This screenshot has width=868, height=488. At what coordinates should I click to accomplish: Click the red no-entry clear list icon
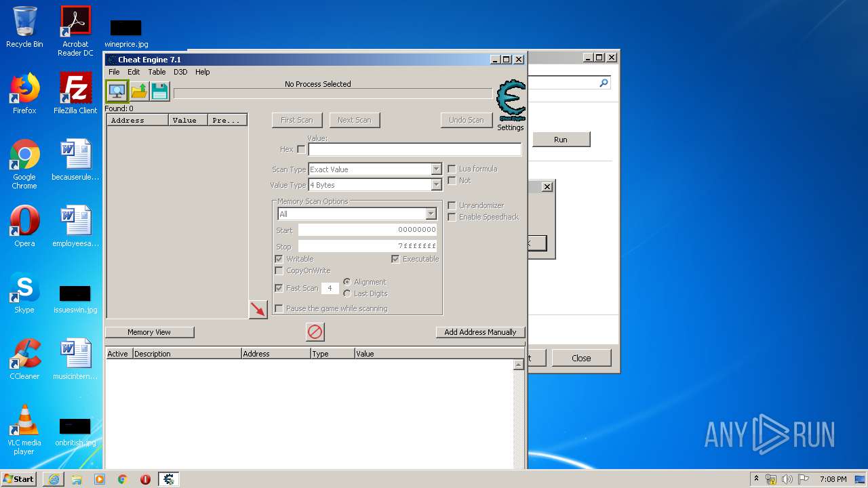pyautogui.click(x=315, y=331)
